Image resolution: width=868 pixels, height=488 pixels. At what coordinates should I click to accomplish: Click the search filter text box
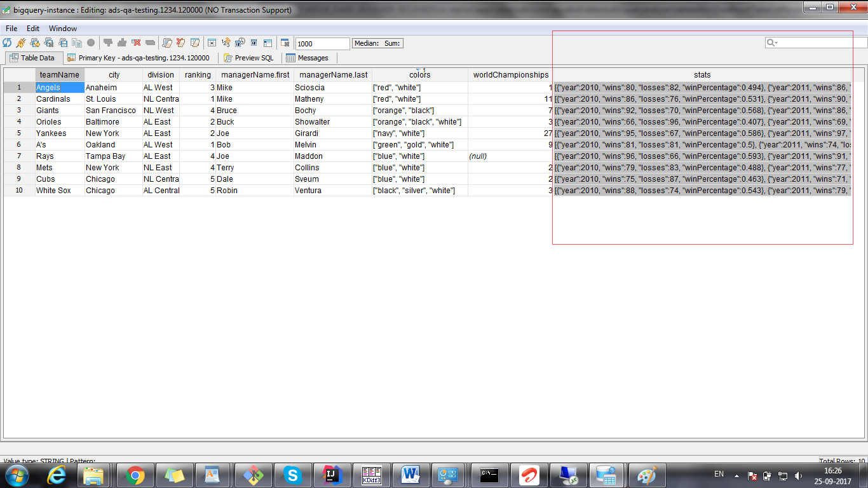coord(817,43)
